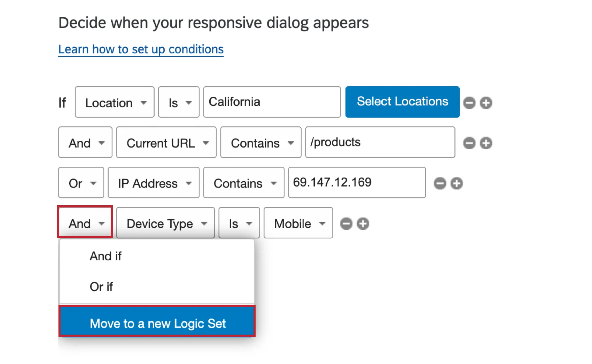Click the California location input field

tap(272, 102)
